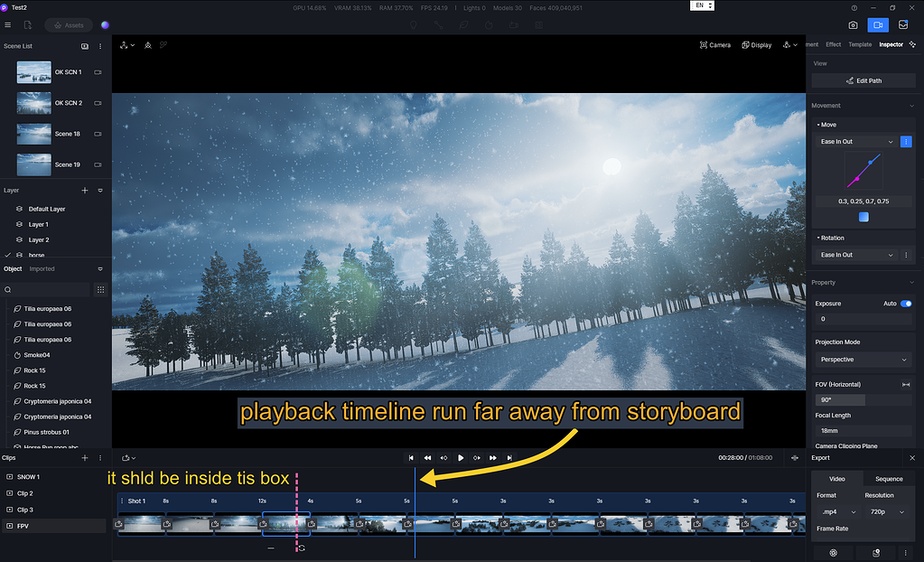The width and height of the screenshot is (924, 562).
Task: Click the Edit Path button
Action: [x=863, y=80]
